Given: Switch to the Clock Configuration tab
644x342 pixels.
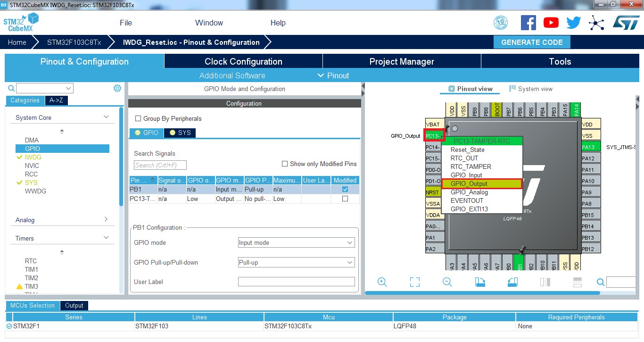Looking at the screenshot, I should tap(243, 61).
